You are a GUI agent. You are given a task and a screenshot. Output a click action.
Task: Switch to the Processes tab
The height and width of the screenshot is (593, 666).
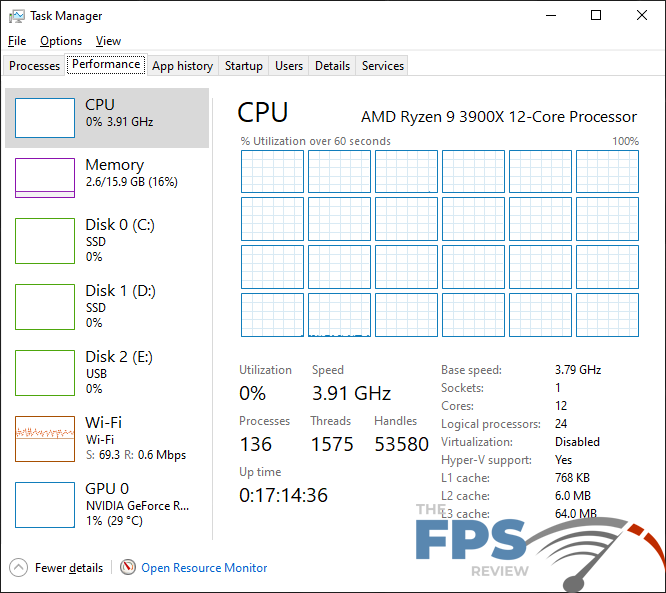click(x=34, y=66)
